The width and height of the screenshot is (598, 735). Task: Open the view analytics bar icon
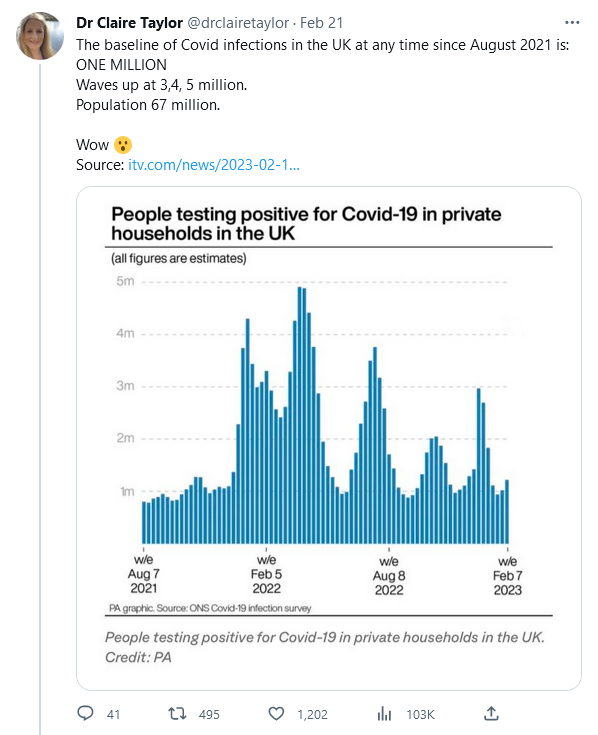pyautogui.click(x=384, y=713)
